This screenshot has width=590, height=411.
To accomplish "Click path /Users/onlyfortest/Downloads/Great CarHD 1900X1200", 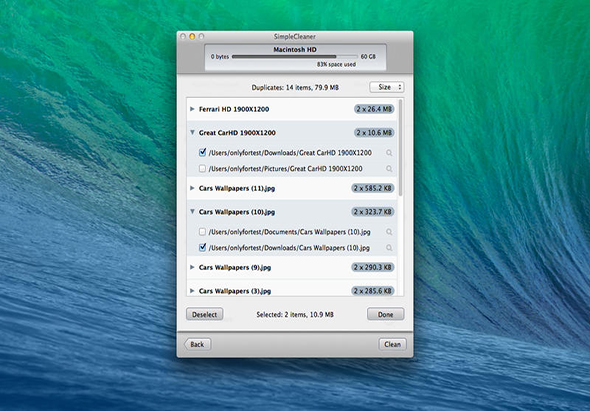I will 290,153.
